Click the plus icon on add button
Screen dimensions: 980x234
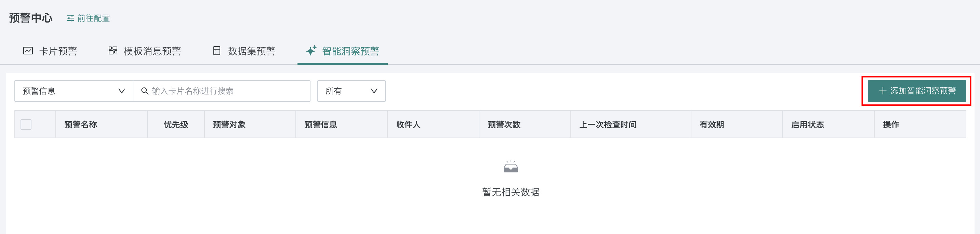(x=883, y=91)
